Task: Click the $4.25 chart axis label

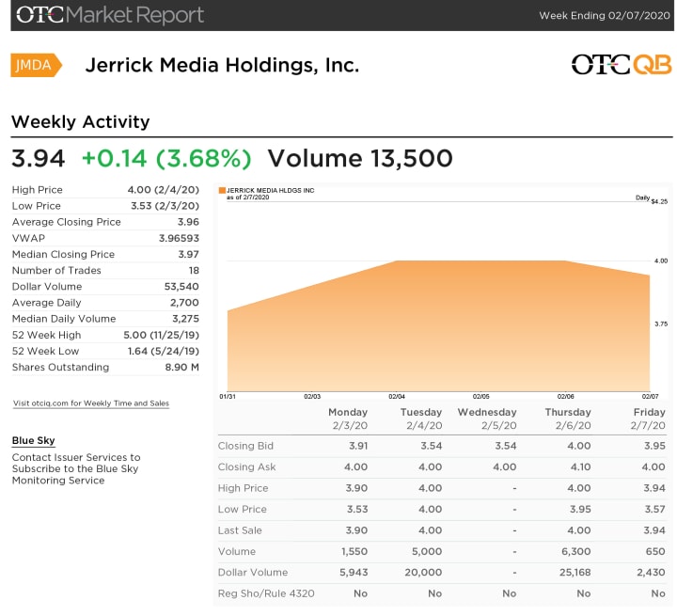Action: pyautogui.click(x=659, y=202)
